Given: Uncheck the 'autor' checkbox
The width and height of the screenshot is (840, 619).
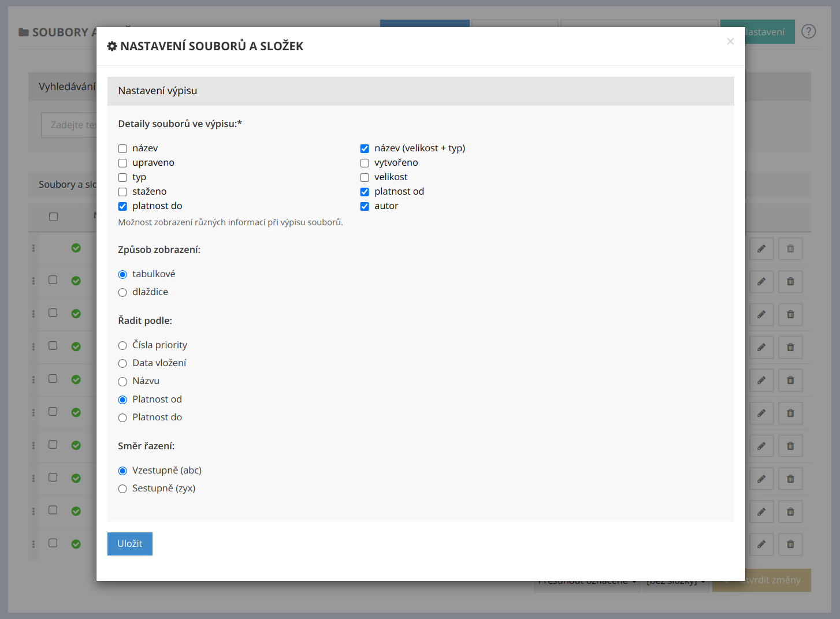Looking at the screenshot, I should (365, 207).
